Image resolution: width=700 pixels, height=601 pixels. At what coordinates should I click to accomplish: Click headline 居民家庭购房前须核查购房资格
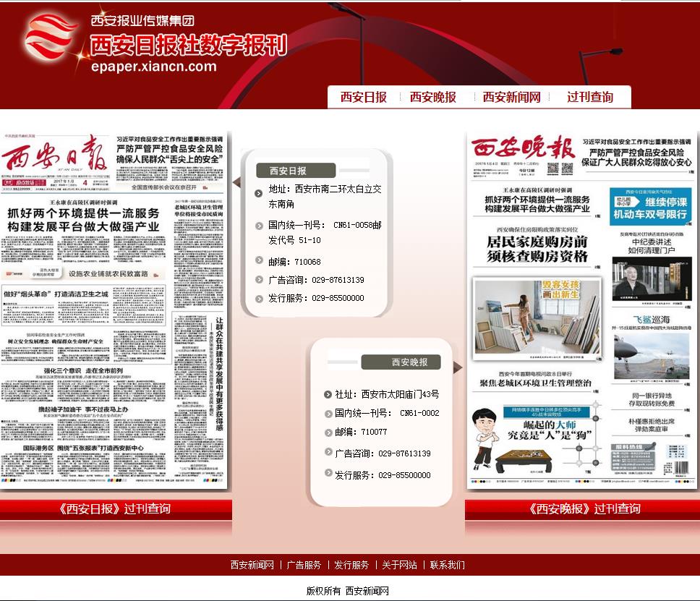pos(537,249)
